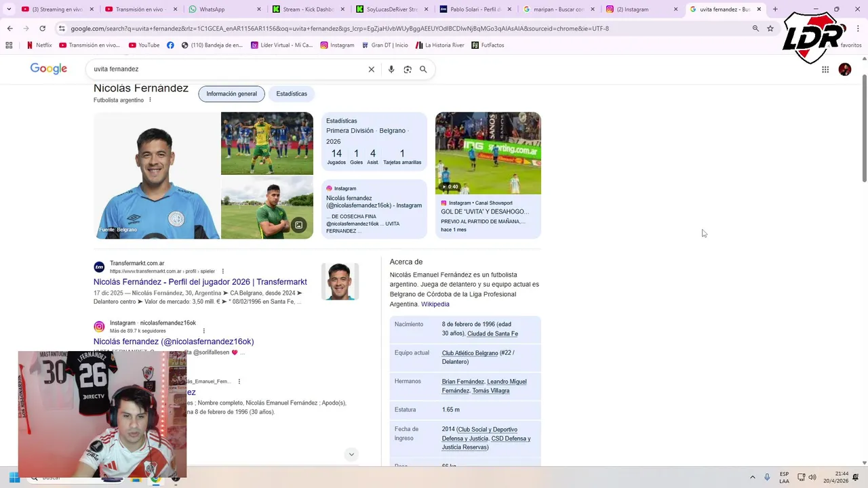Click the browser address bar URL

tap(339, 28)
